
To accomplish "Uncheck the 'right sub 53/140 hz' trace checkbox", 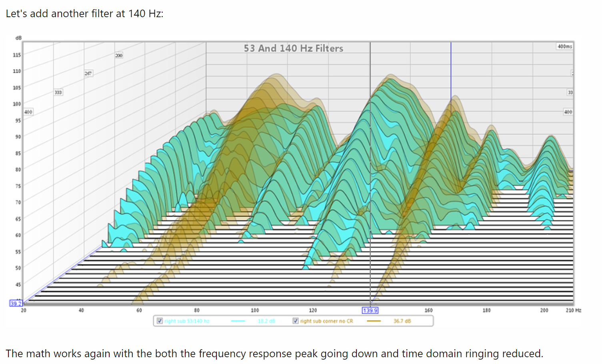I will pyautogui.click(x=160, y=321).
